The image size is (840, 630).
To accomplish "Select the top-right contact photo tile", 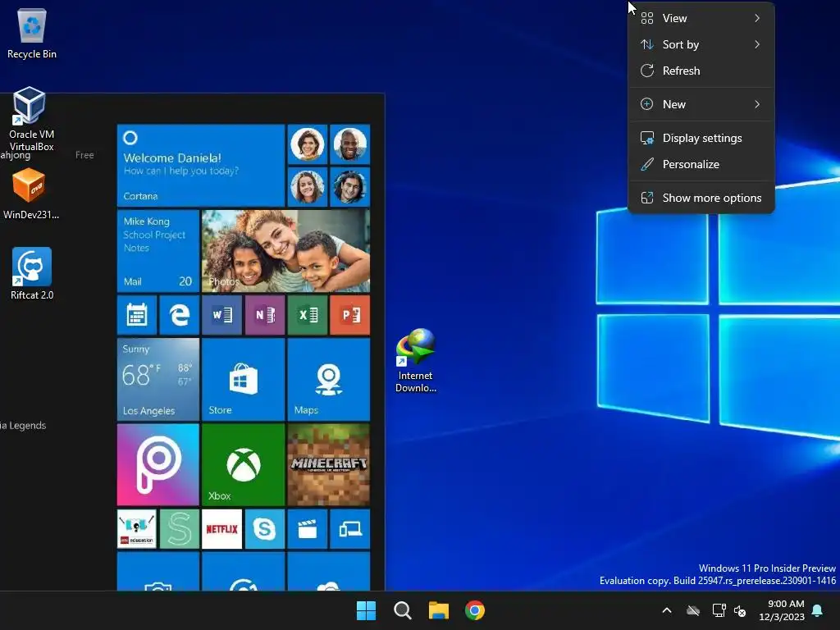I will (349, 144).
